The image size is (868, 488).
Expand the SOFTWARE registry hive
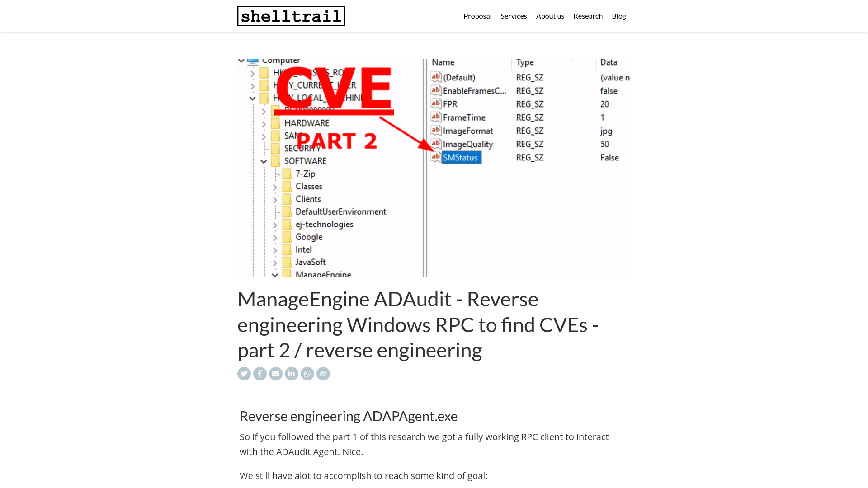point(264,161)
